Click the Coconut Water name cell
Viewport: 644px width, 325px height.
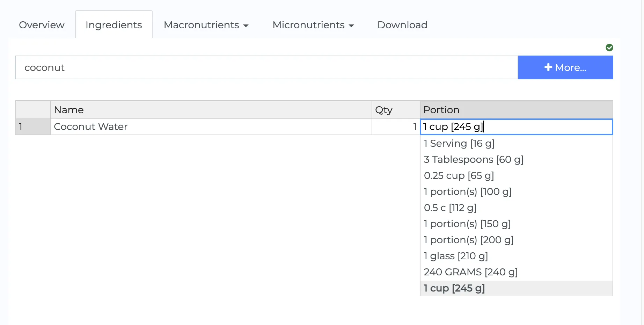tap(211, 127)
